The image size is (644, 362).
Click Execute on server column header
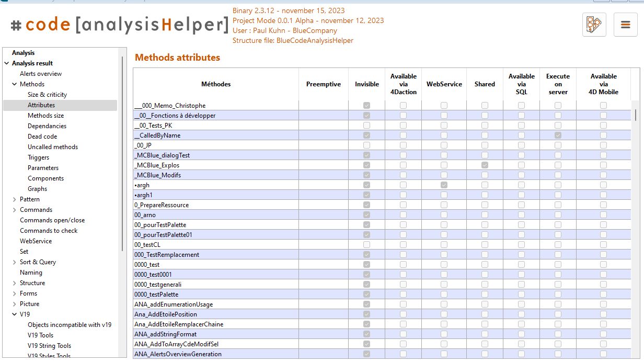[x=558, y=84]
